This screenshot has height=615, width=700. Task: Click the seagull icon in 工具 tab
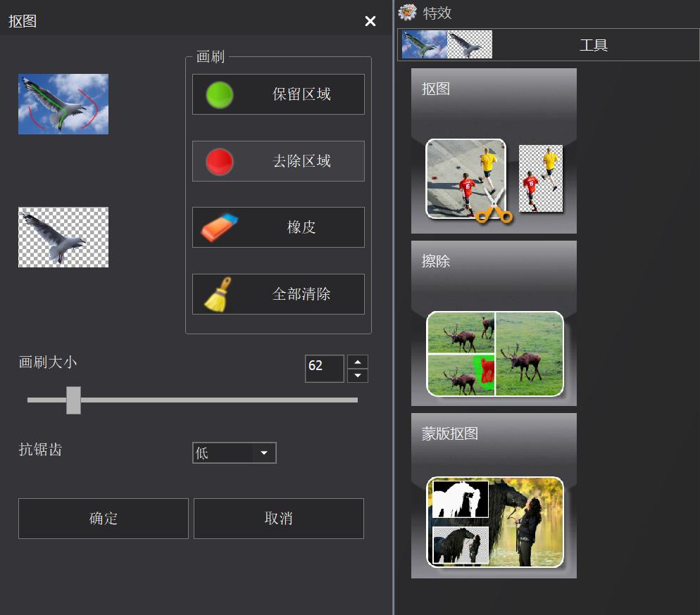[447, 44]
